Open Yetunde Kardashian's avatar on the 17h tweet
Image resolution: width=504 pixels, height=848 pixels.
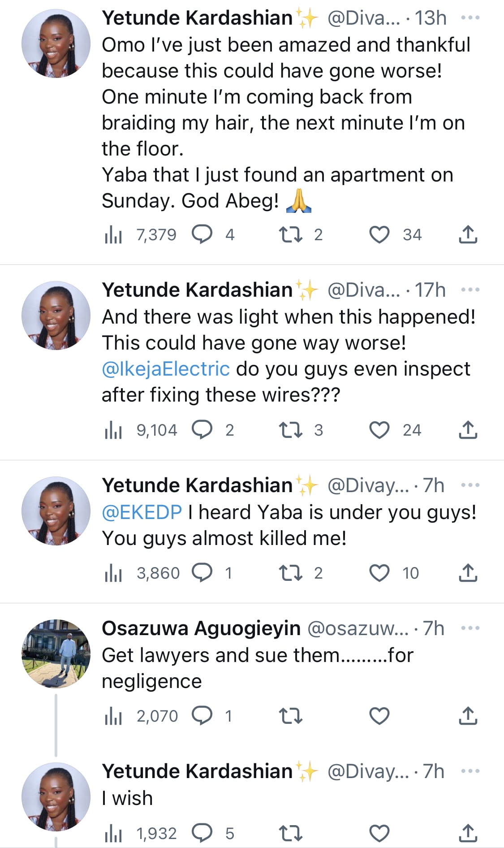click(56, 316)
